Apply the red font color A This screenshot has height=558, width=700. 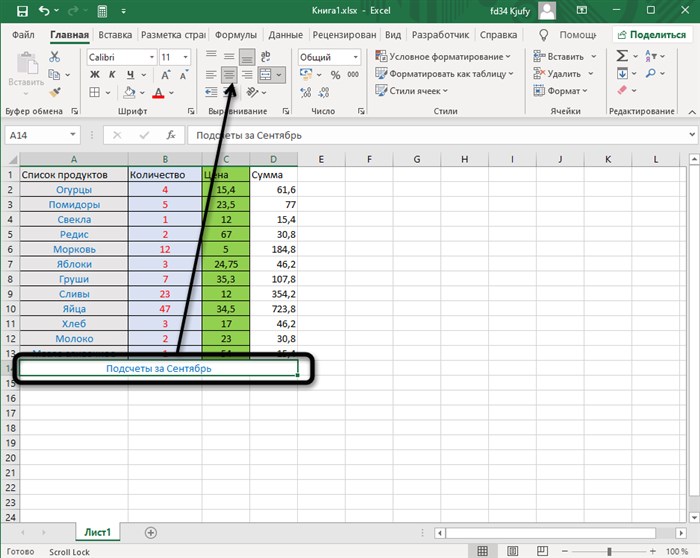click(158, 92)
